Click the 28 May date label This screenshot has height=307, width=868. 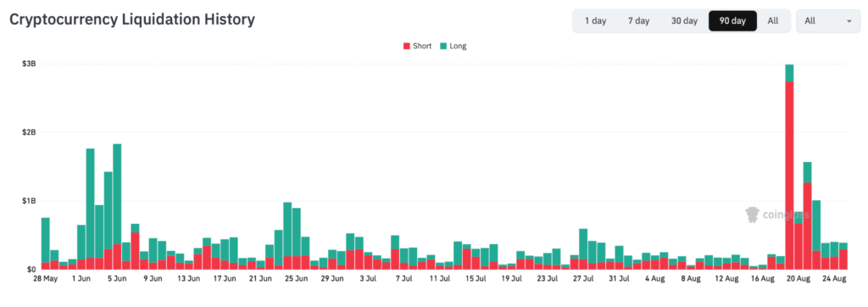[x=46, y=279]
